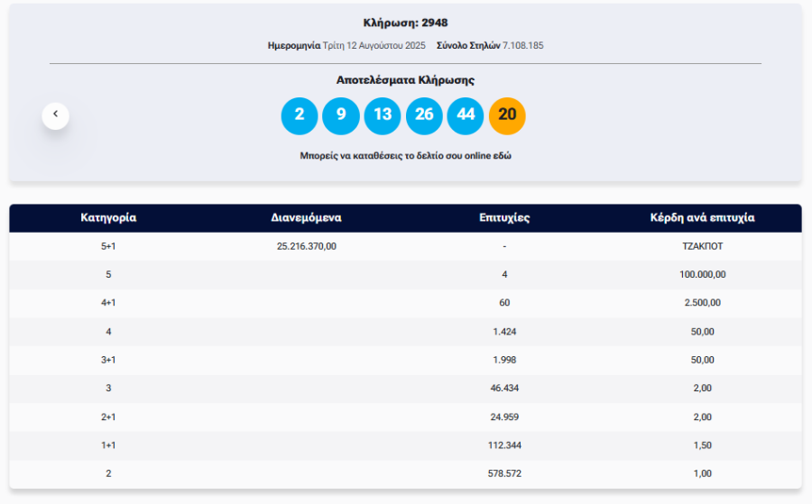Click the blue ball number 26
The image size is (812, 504).
point(424,115)
